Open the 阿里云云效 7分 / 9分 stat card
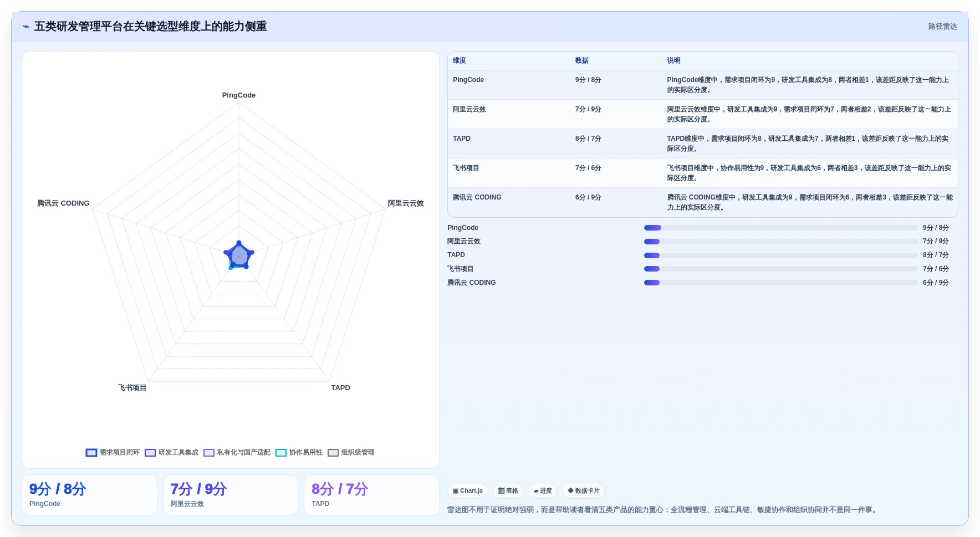Screen dimensions: 980x537 (231, 495)
